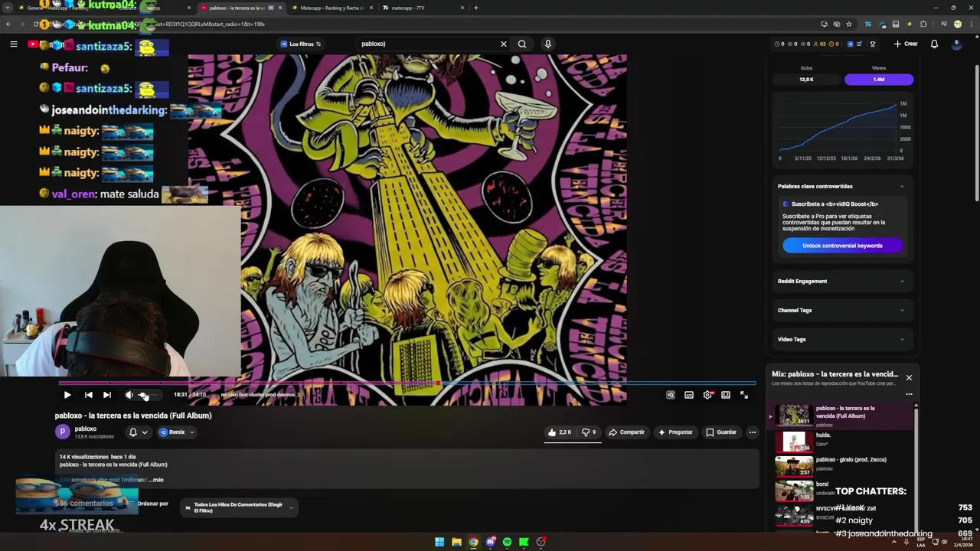Click 'Unlock controversial keywords' button
The height and width of the screenshot is (551, 980).
pos(842,246)
